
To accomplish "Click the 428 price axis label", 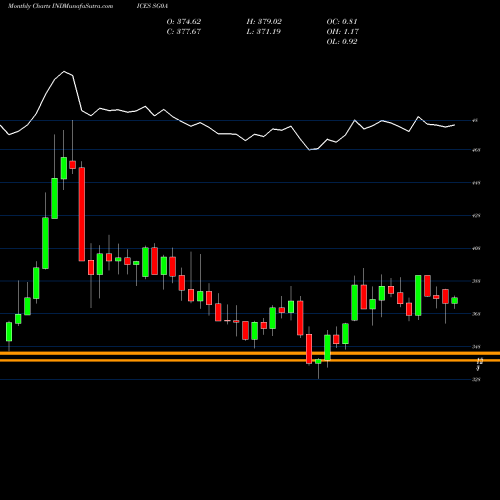I will pos(476,216).
